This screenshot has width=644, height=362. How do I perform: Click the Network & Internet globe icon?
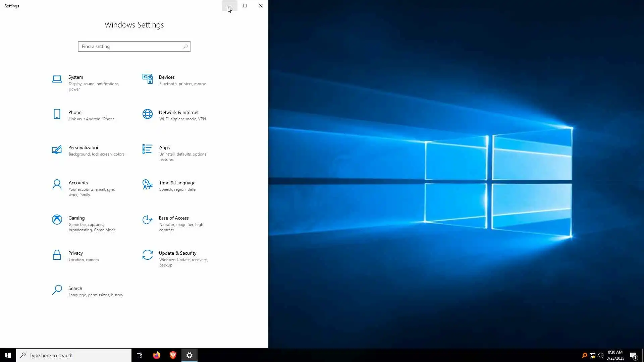point(147,114)
